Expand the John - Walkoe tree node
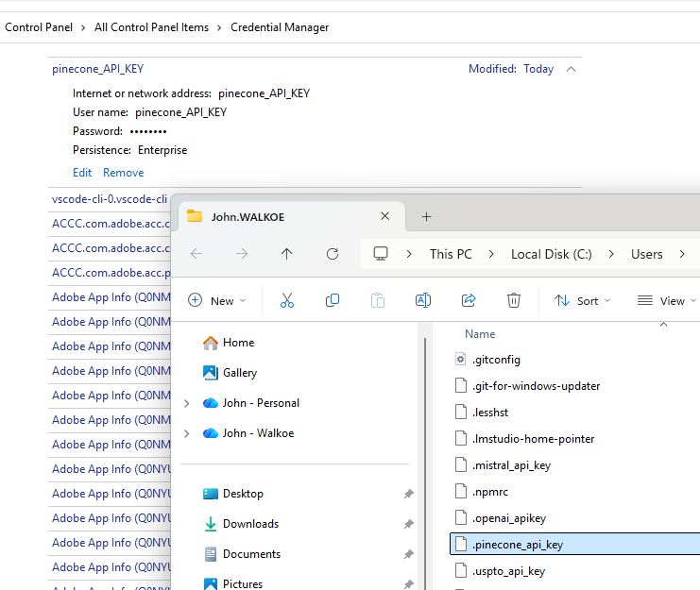This screenshot has height=590, width=700. click(187, 433)
